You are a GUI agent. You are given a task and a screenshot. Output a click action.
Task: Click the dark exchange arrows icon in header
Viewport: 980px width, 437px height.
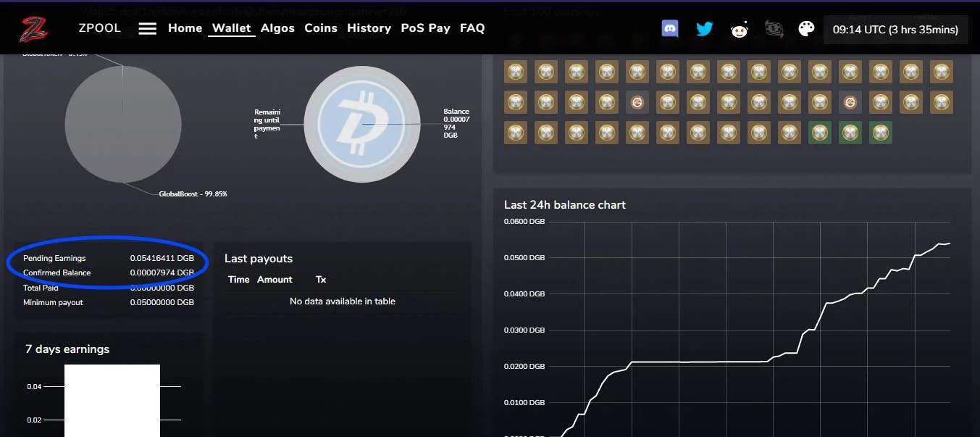point(774,29)
